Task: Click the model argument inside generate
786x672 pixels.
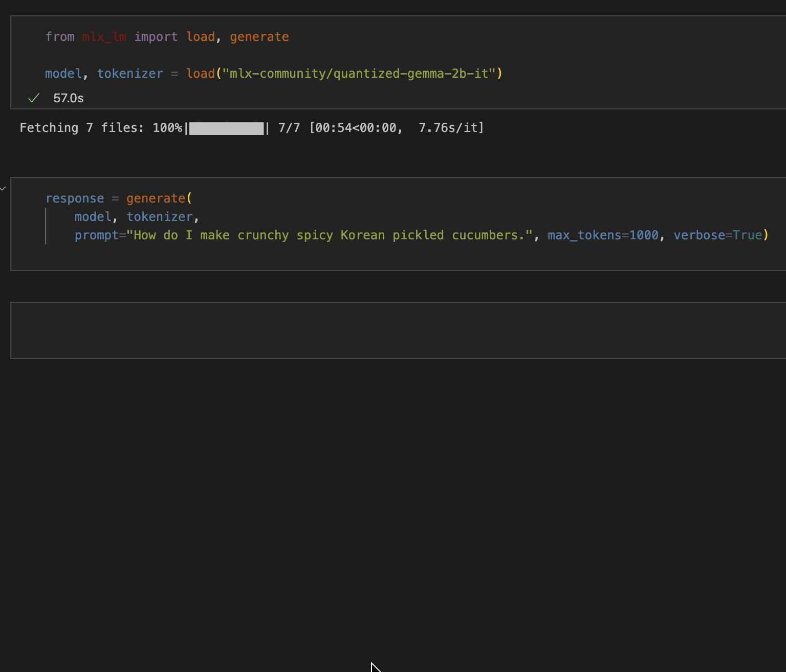Action: (93, 216)
